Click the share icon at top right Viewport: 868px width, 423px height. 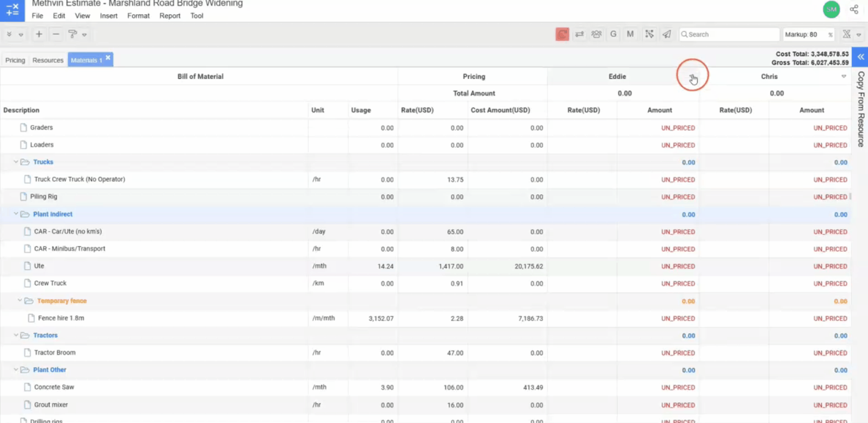tap(854, 9)
